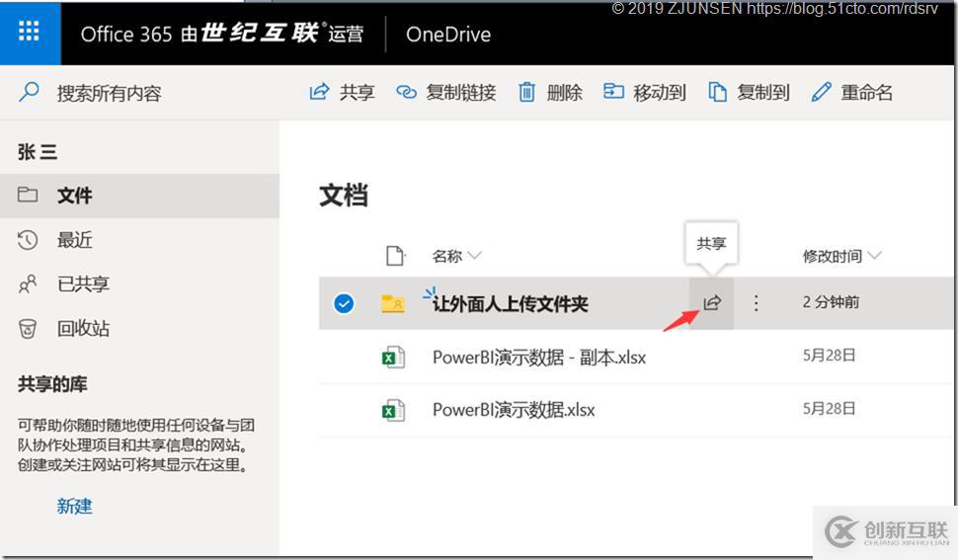This screenshot has width=958, height=560.
Task: Click the 共享 share button in toolbar
Action: pyautogui.click(x=342, y=93)
